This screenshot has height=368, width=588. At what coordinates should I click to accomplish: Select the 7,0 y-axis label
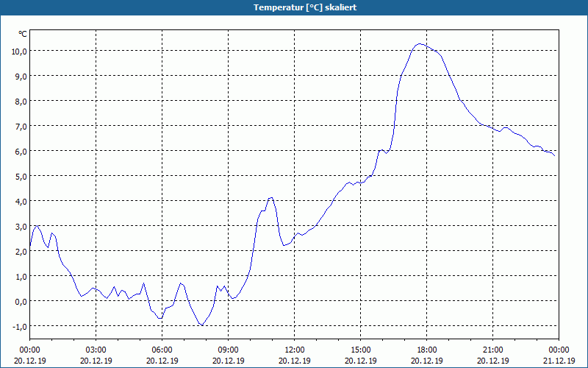21,127
